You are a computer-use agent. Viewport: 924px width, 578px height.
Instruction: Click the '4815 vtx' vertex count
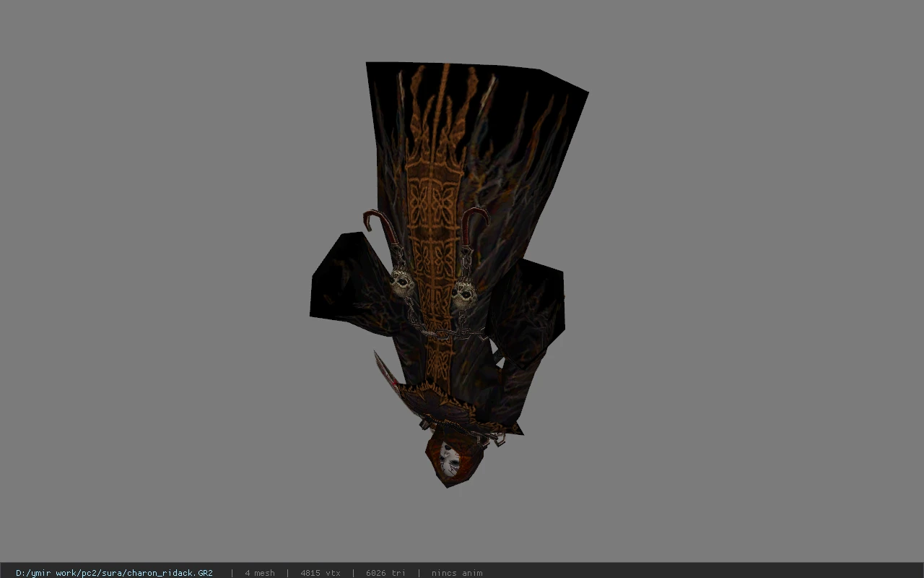tap(321, 573)
